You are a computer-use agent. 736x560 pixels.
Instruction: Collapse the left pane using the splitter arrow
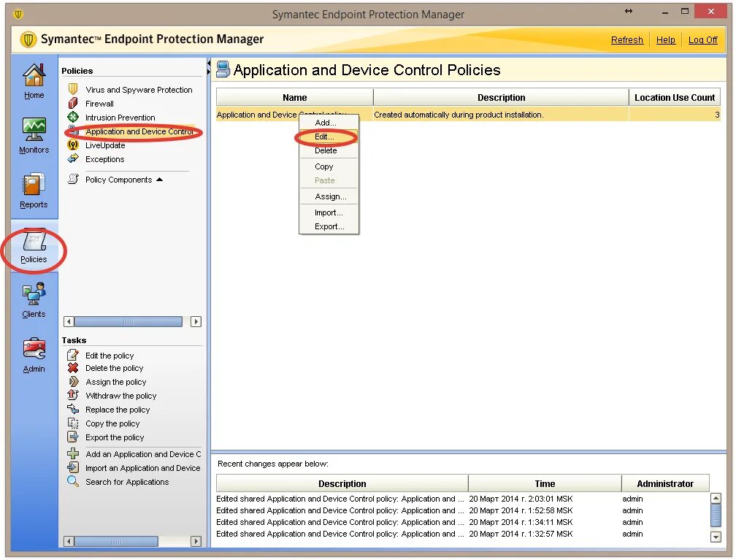tap(208, 63)
